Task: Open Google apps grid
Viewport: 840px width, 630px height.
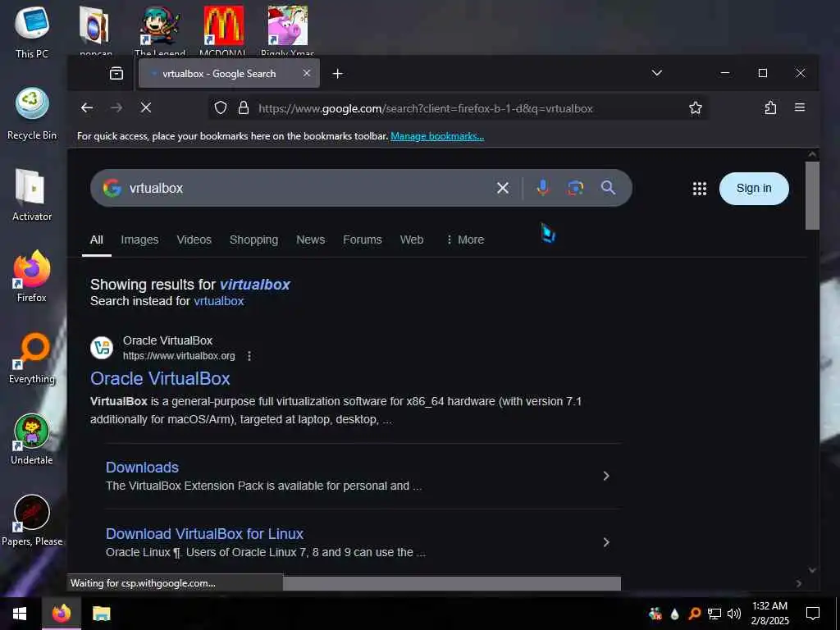Action: (x=700, y=189)
